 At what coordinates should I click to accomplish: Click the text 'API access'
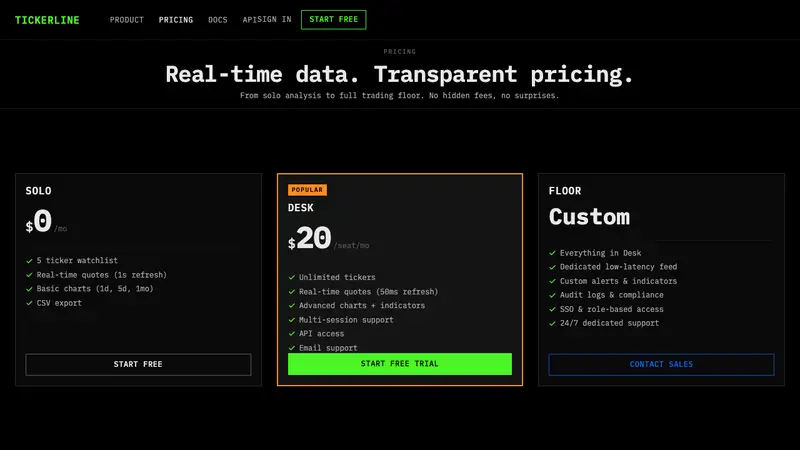[321, 334]
